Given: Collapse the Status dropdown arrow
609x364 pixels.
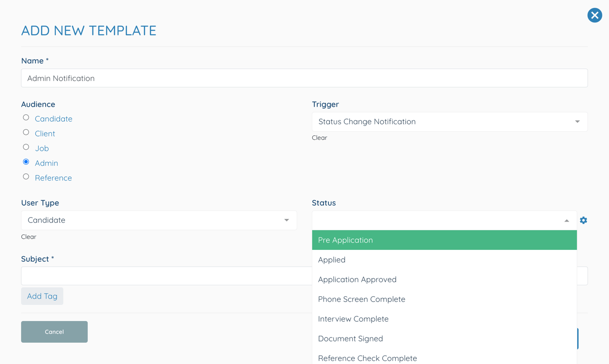Looking at the screenshot, I should (x=566, y=220).
